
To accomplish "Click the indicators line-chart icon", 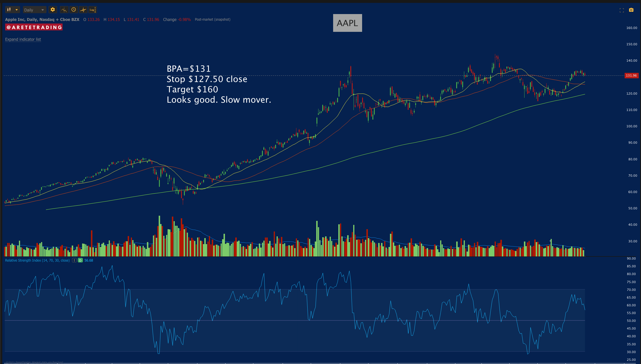I will [x=64, y=10].
